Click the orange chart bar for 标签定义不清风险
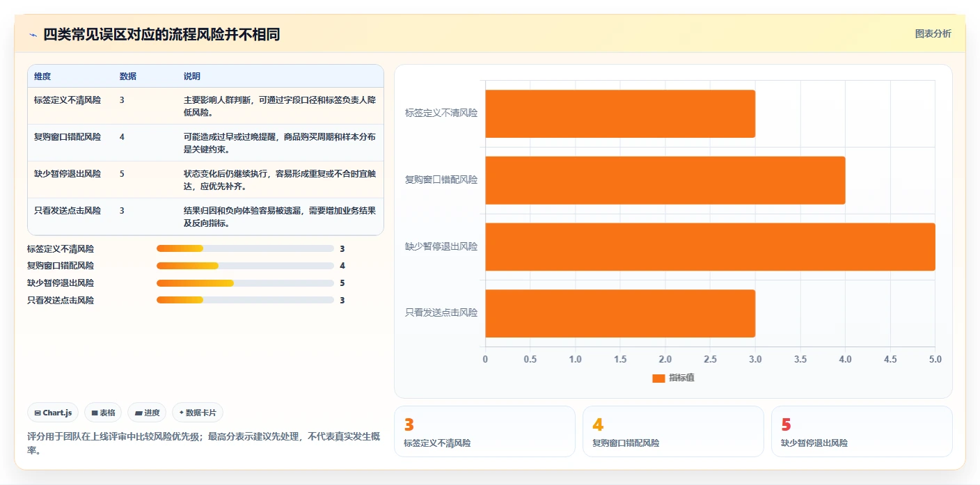 pos(620,113)
